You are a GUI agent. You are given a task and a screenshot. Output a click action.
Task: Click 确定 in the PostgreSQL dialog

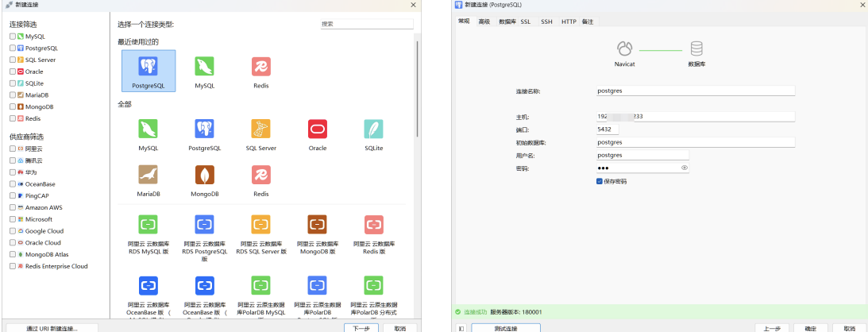(811, 328)
